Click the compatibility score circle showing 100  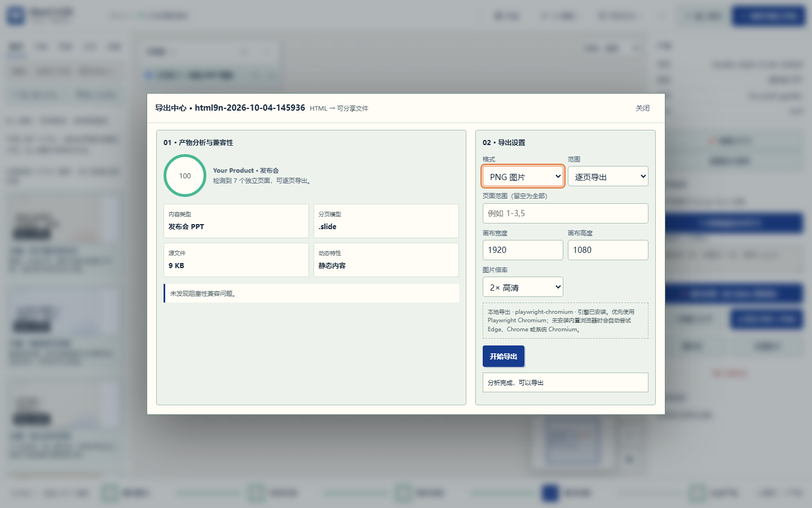(x=185, y=176)
